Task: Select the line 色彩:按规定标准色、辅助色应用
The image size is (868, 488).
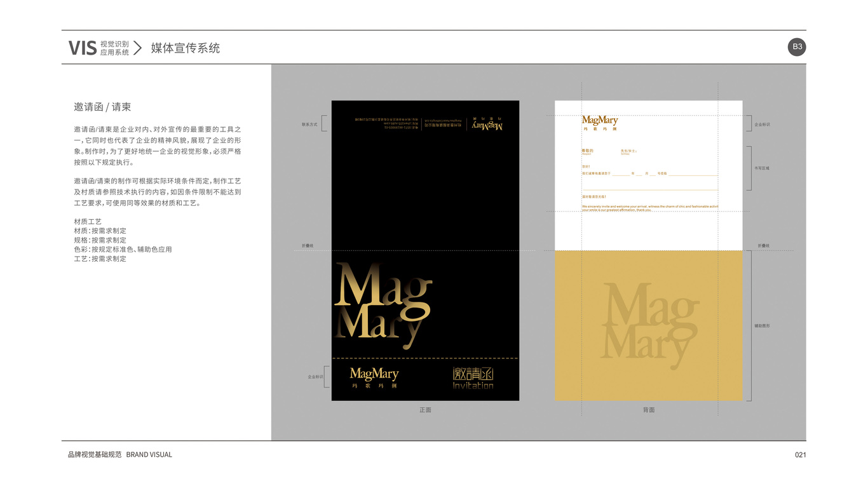Action: [x=123, y=250]
